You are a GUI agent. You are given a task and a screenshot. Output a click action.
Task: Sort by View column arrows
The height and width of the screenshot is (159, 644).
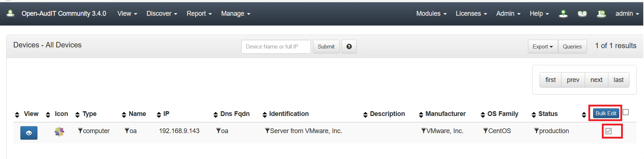[x=17, y=115]
